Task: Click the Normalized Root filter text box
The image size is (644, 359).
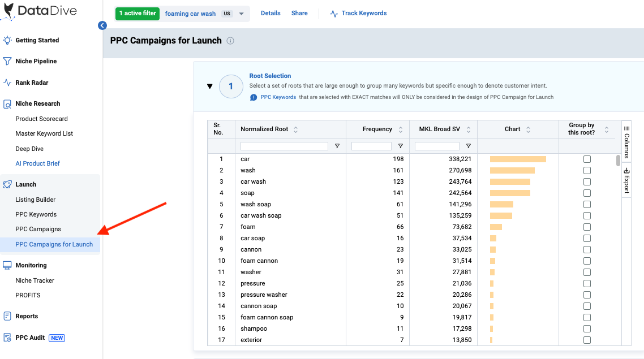Action: click(x=284, y=146)
